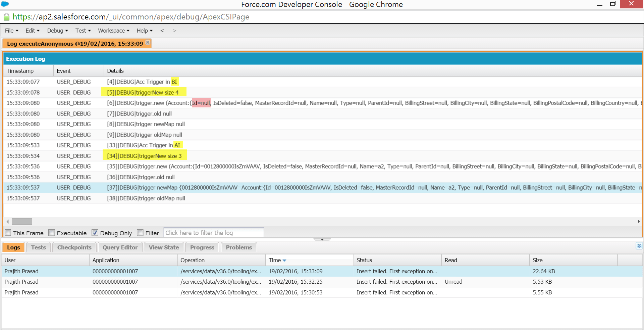Open the Workspace menu dropdown
Viewport: 644px width, 330px height.
113,31
